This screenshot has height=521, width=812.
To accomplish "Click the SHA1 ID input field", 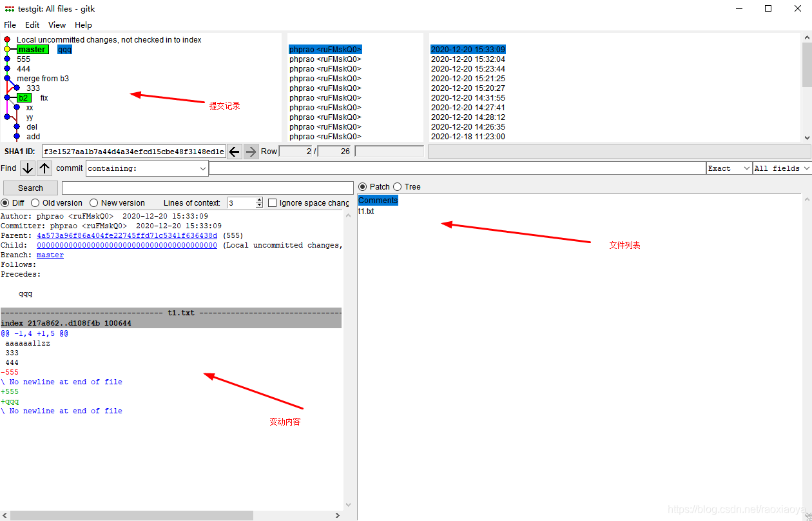I will tap(134, 152).
